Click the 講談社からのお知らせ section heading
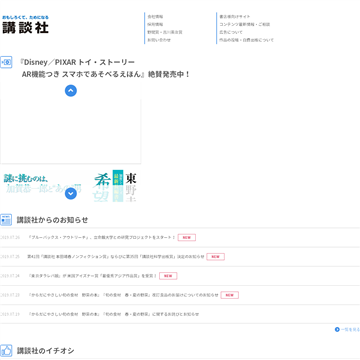Image resolution: width=360 pixels, height=360 pixels. [53, 220]
